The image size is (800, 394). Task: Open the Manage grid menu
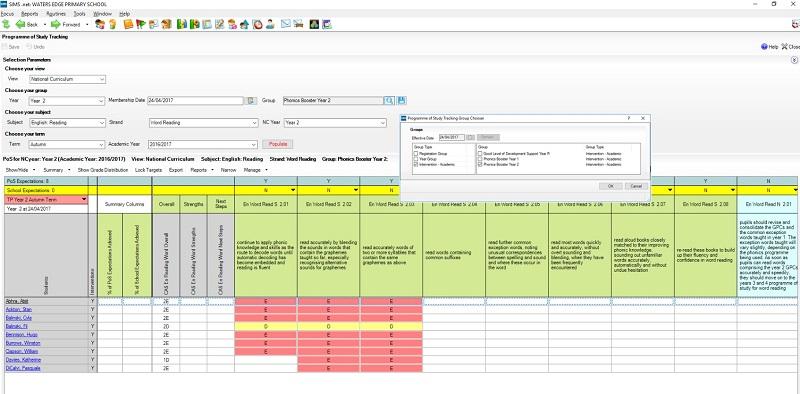(x=256, y=169)
